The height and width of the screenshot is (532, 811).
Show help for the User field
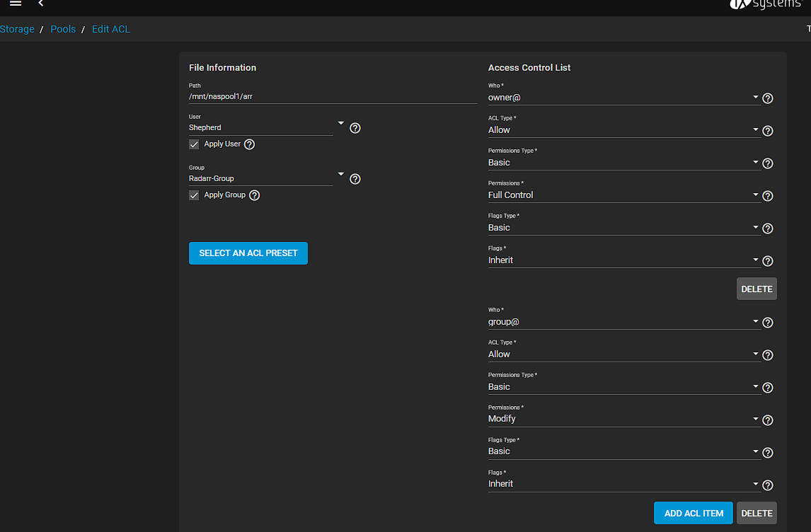coord(355,128)
